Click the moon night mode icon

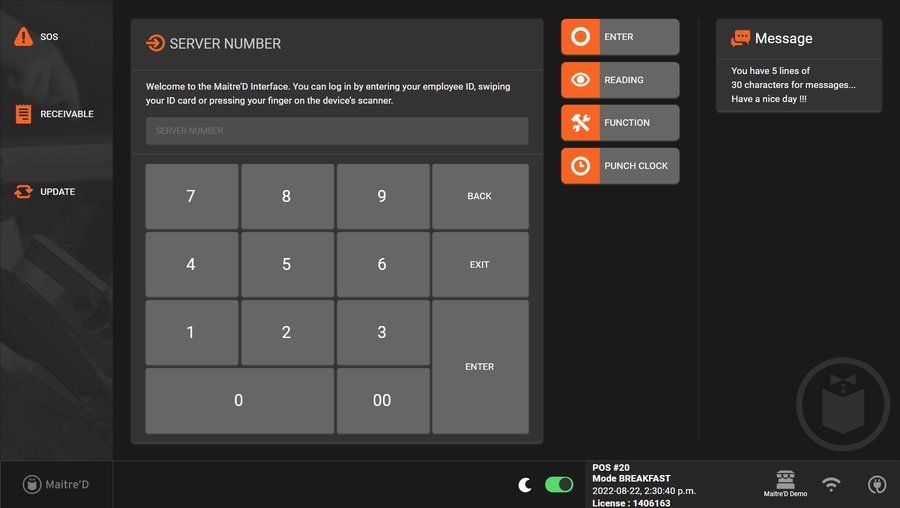coord(525,485)
